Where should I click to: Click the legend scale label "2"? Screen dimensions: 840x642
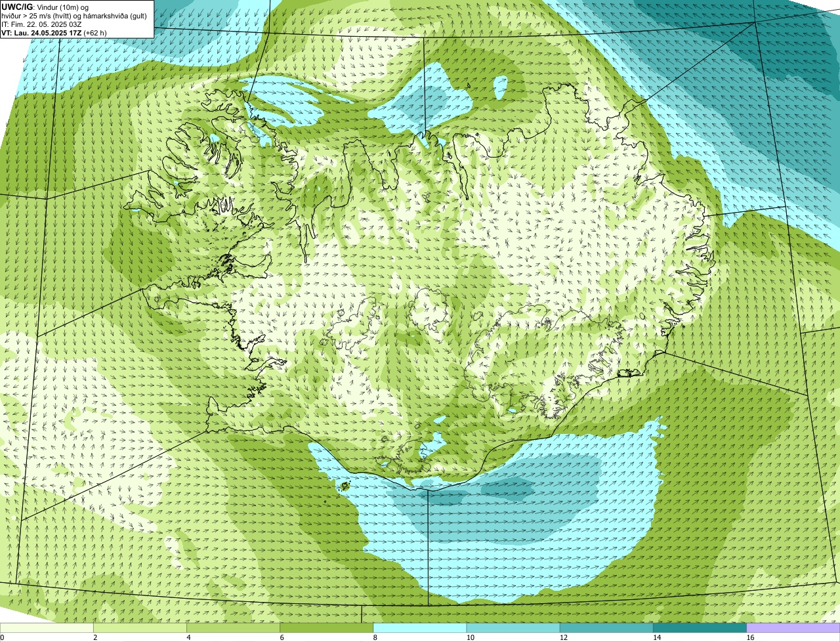(95, 637)
